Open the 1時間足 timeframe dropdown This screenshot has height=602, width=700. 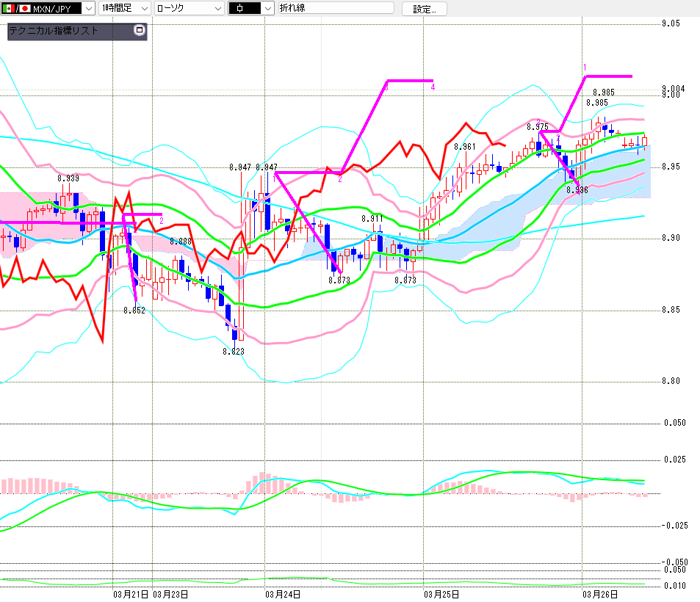[143, 9]
